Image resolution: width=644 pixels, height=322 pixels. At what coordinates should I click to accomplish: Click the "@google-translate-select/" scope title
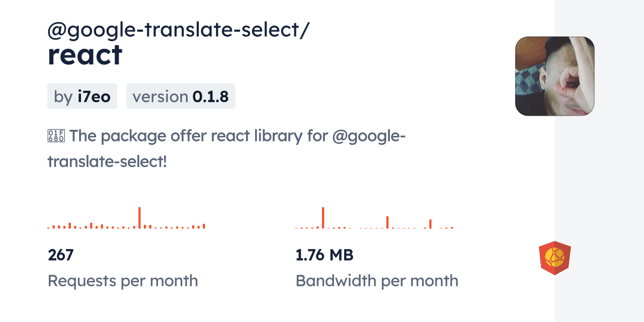coord(178,30)
